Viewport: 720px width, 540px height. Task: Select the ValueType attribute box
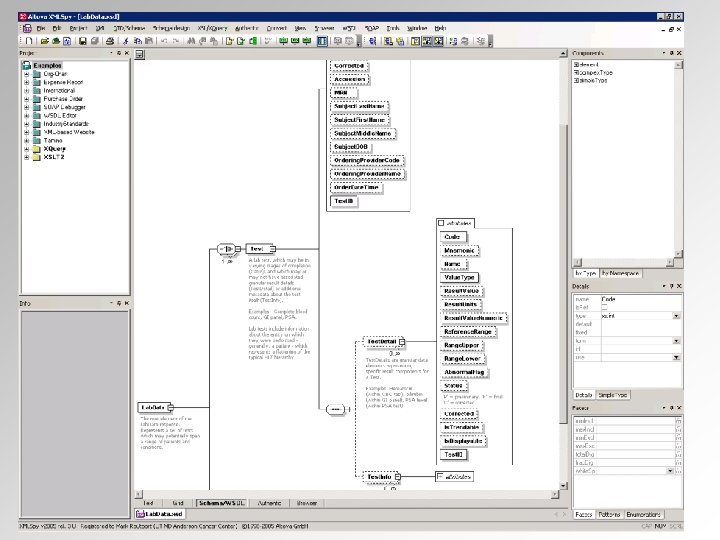(x=459, y=277)
